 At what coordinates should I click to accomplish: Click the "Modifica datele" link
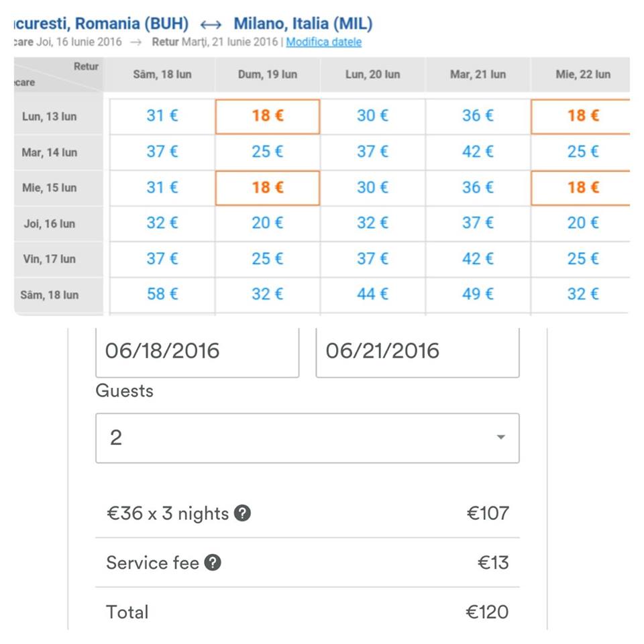click(x=323, y=42)
